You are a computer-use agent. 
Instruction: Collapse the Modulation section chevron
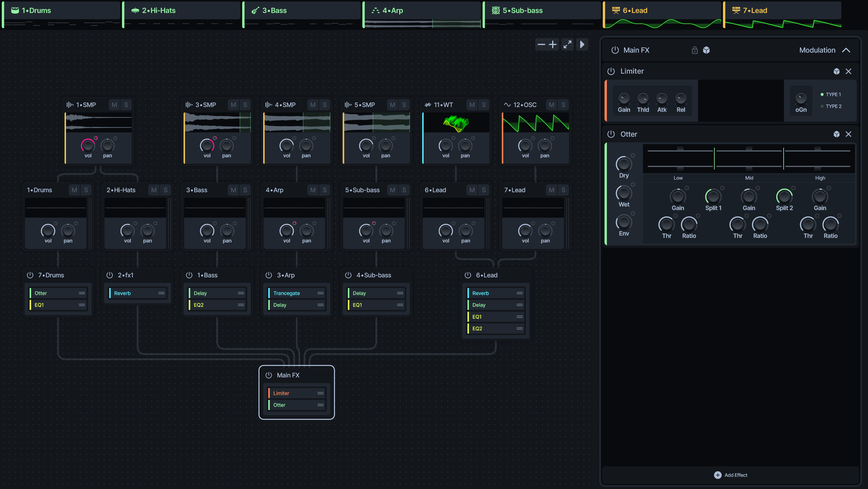(x=846, y=50)
